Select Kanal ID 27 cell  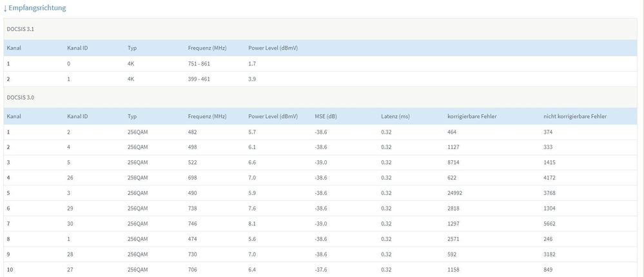click(x=70, y=270)
